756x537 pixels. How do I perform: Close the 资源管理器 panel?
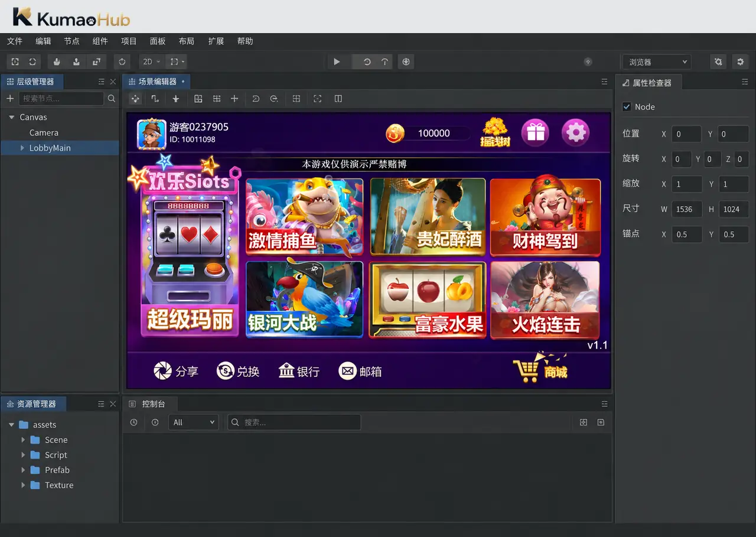(x=113, y=404)
